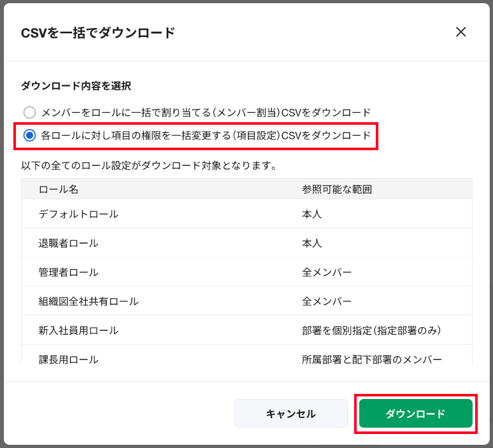Click 全メンバー in the 管理者ロール row
Screen dimensions: 493x448
coord(327,272)
